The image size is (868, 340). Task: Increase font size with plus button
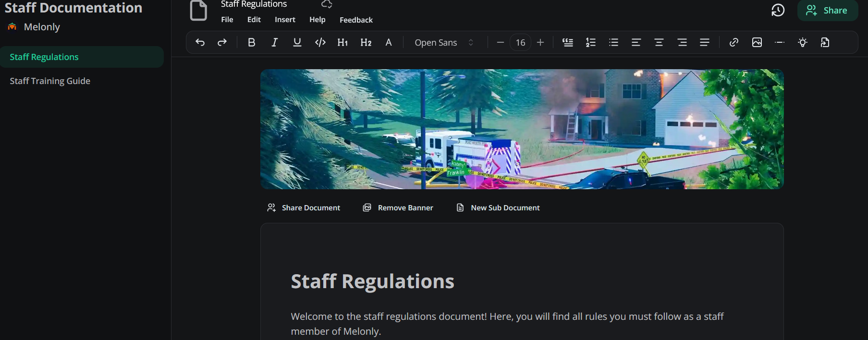pyautogui.click(x=540, y=43)
